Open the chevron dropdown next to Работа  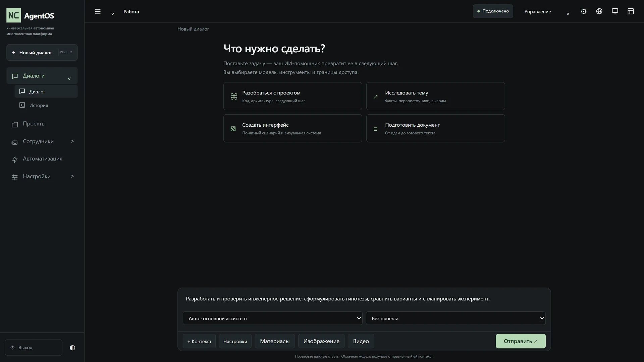(x=113, y=14)
